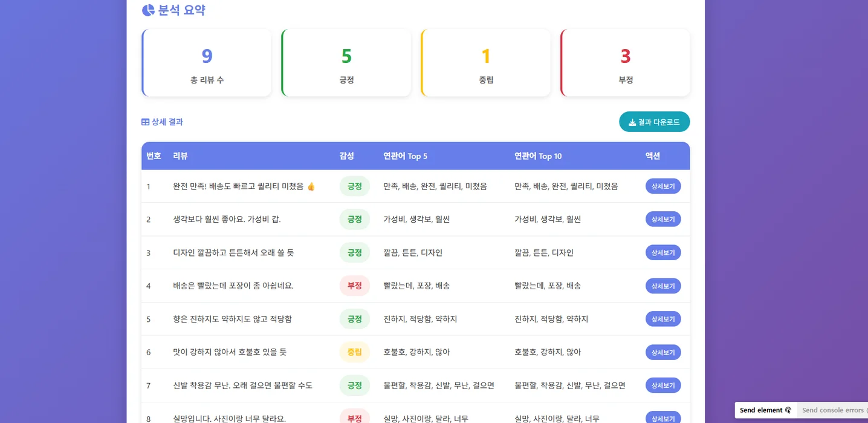
Task: Click row number 6 in table
Action: click(x=149, y=352)
